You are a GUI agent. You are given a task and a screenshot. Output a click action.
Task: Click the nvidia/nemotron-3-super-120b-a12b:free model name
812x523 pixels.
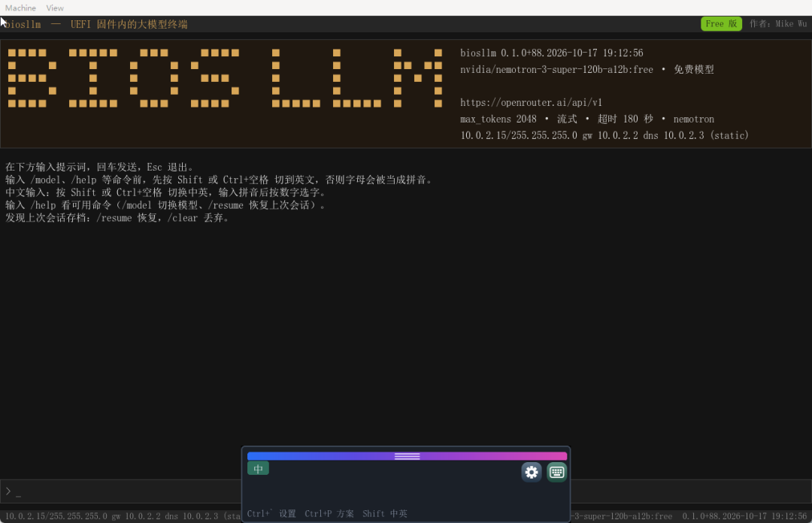tap(556, 69)
